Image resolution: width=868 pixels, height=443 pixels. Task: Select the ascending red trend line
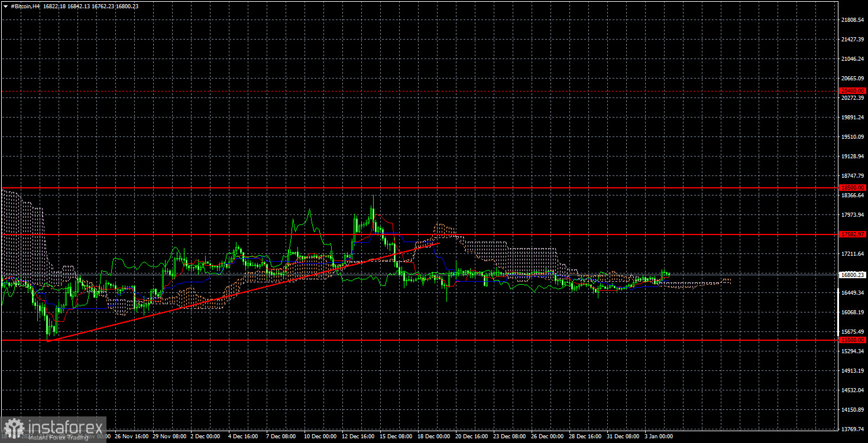pyautogui.click(x=242, y=292)
